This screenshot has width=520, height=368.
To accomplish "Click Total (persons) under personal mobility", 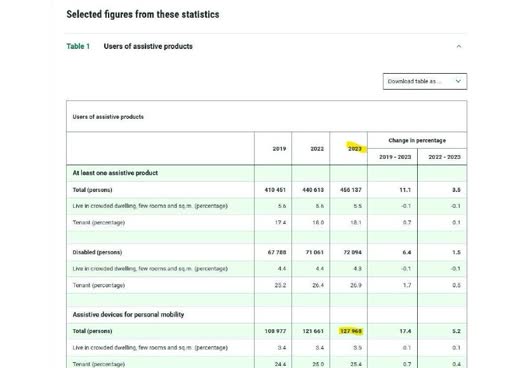I will [92, 331].
